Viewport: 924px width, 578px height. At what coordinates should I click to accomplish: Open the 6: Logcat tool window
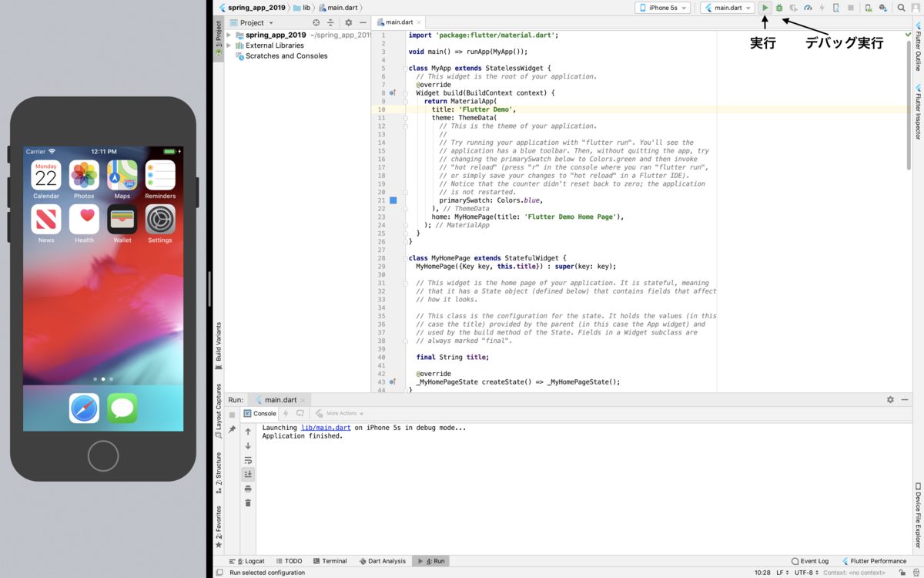point(246,561)
